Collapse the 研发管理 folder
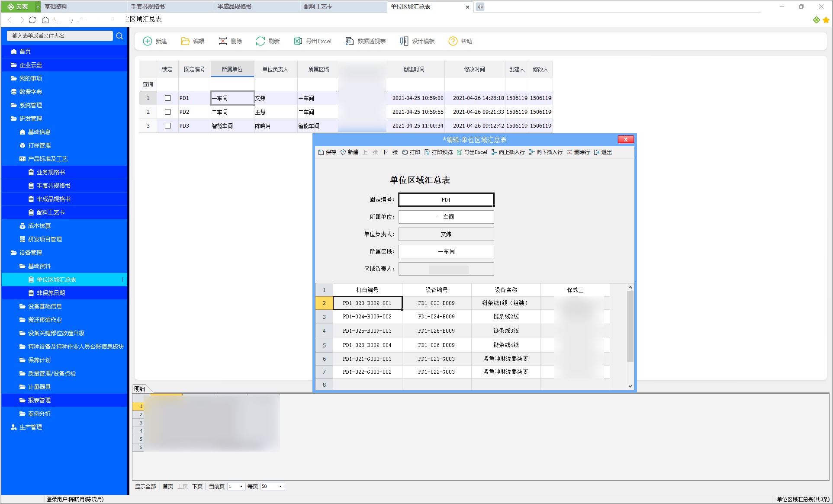This screenshot has width=833, height=504. tap(14, 119)
